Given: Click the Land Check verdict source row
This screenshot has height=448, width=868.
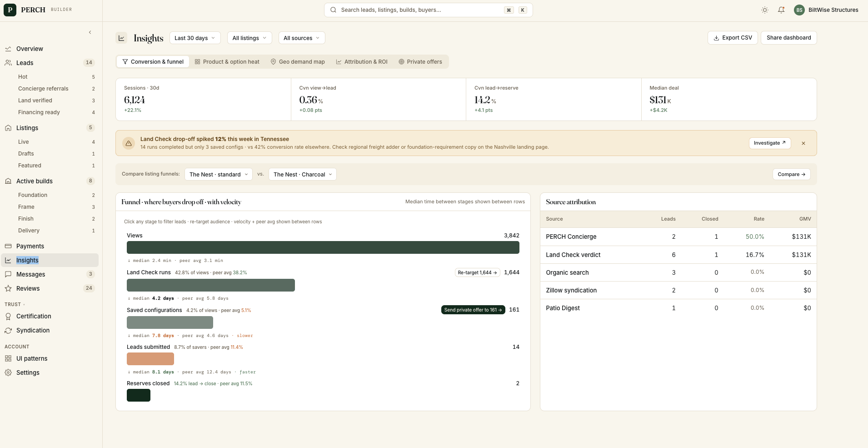Looking at the screenshot, I should tap(678, 255).
